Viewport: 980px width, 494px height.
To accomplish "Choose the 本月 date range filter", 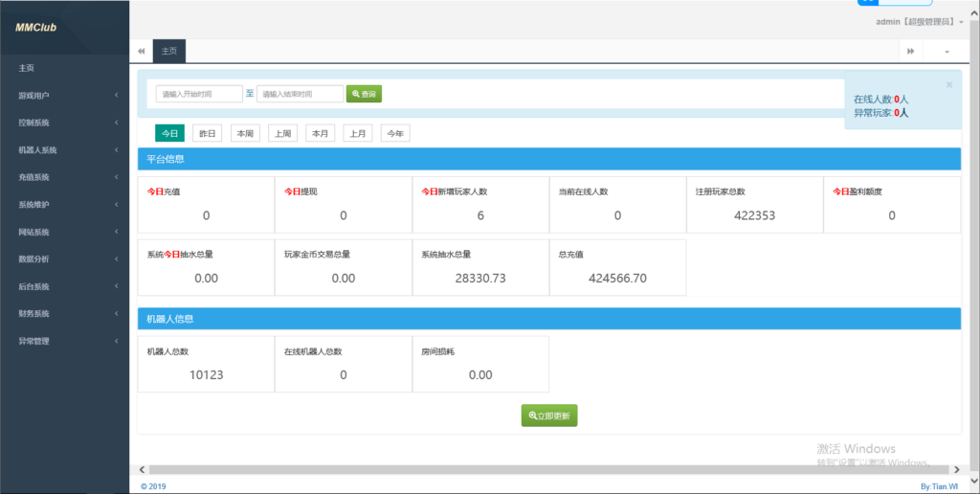I will 320,133.
